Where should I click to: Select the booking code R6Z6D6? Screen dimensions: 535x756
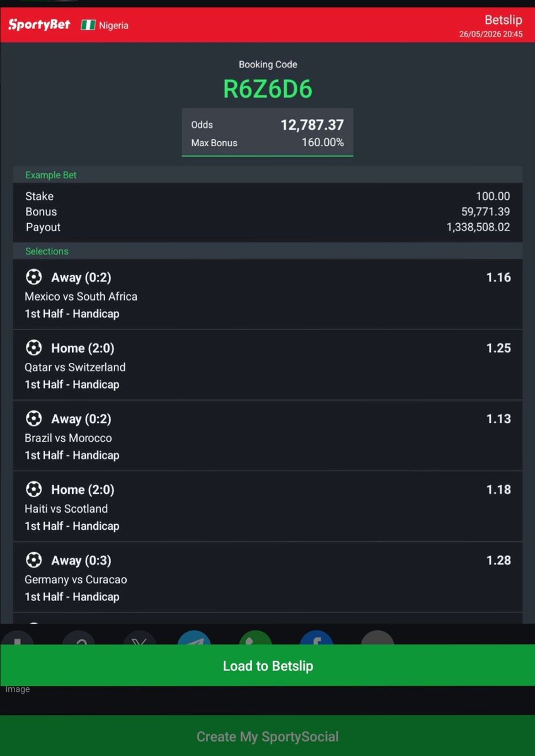click(x=268, y=89)
